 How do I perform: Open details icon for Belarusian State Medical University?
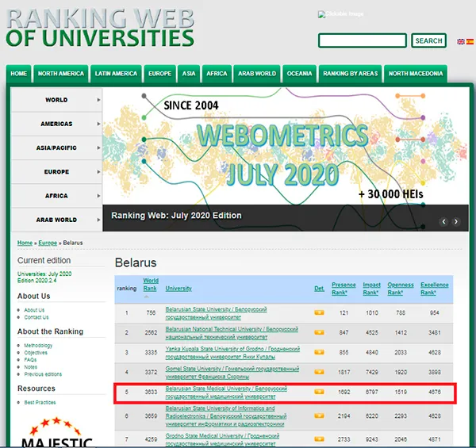319,392
